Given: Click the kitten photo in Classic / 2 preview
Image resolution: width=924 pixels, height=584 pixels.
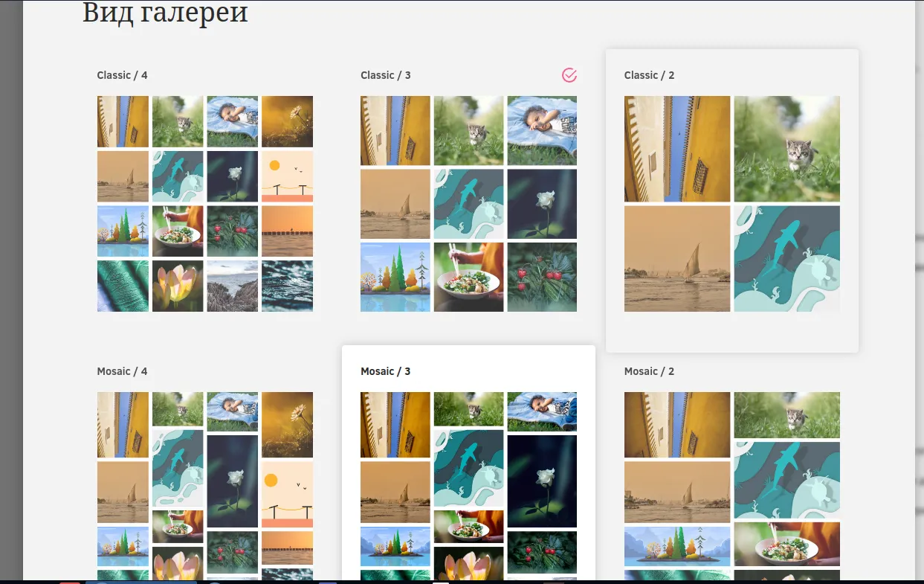Looking at the screenshot, I should (x=787, y=149).
